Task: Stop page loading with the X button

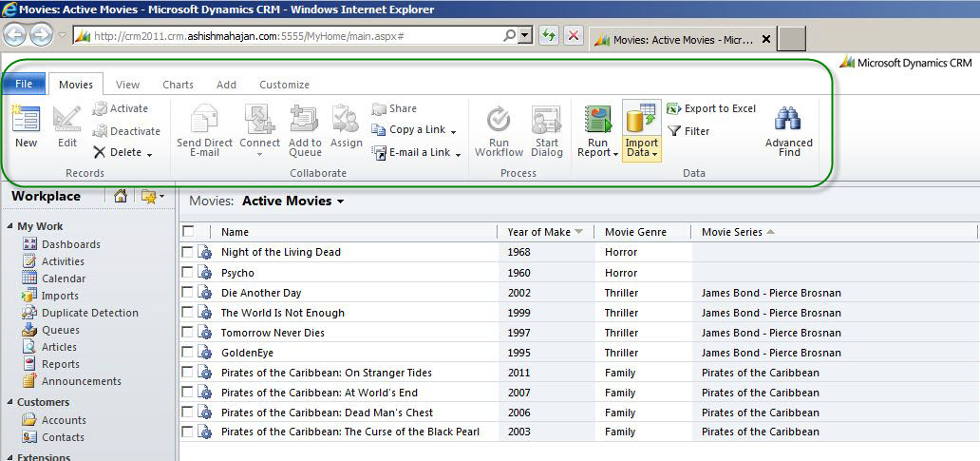Action: point(574,36)
